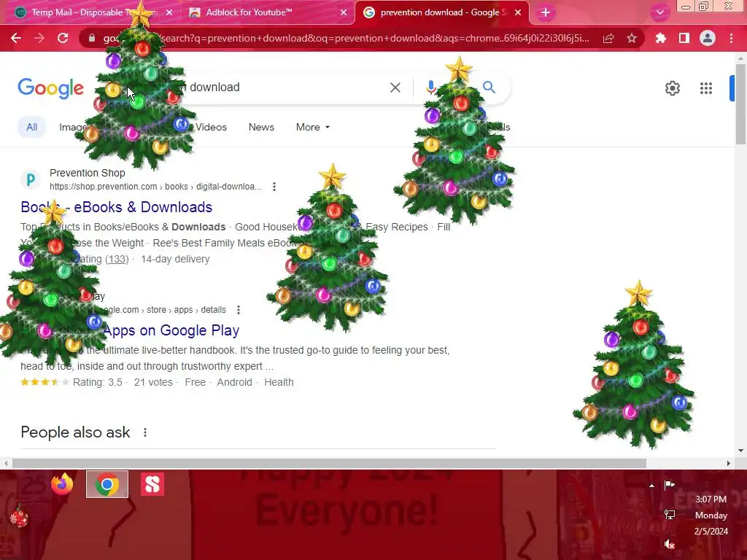Open the Action Center flag icon

pos(670,485)
